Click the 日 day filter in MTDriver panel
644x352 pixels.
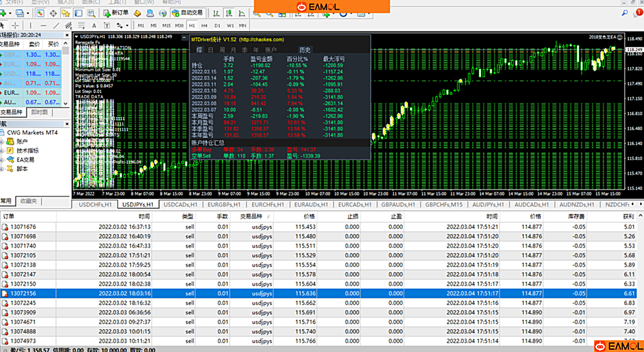(x=210, y=50)
